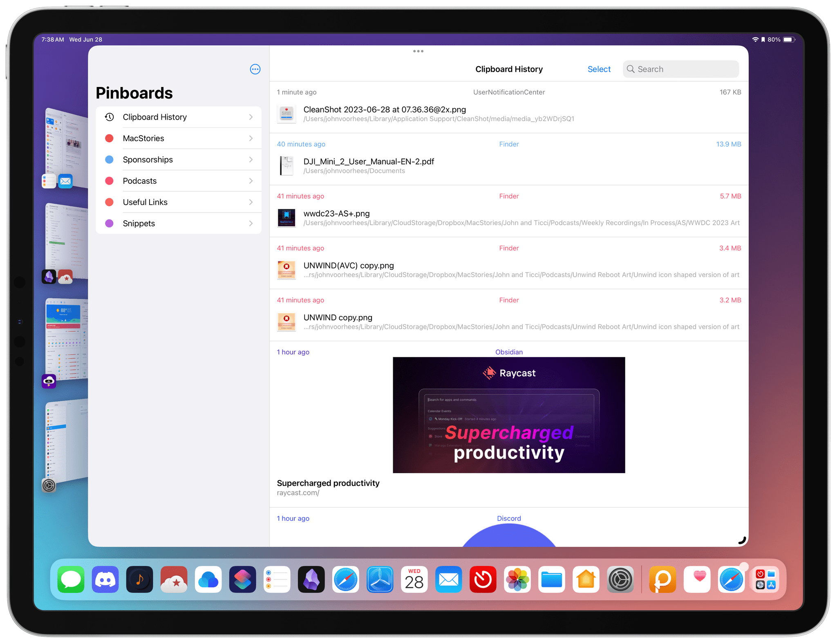Open the Useful Links pinboard
The image size is (837, 644).
179,202
